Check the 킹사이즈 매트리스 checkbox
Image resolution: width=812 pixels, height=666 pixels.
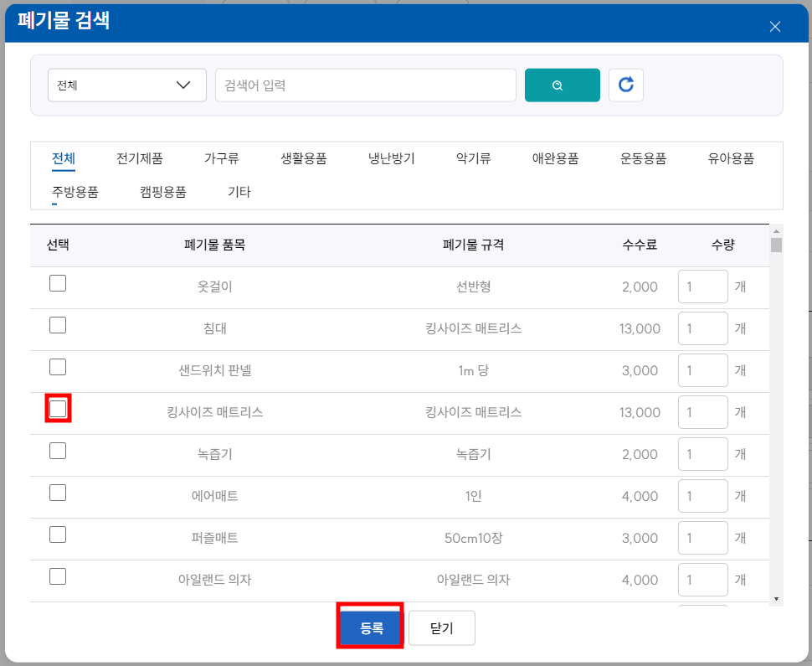coord(57,408)
